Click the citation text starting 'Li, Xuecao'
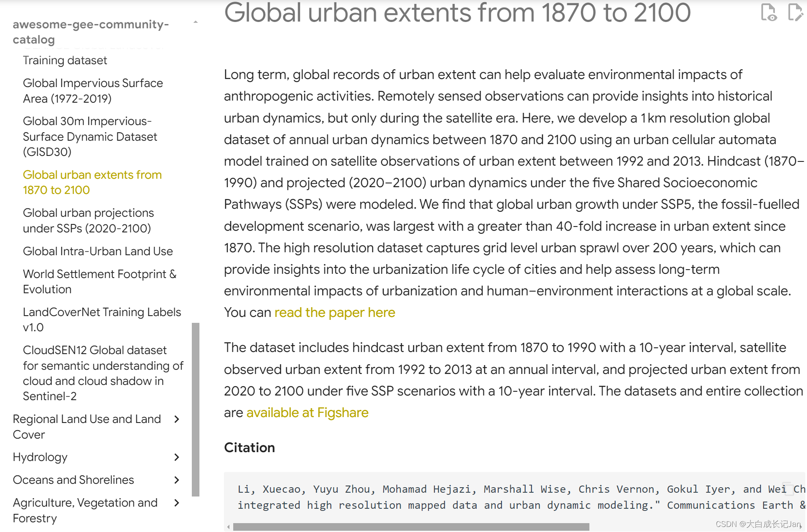Image resolution: width=807 pixels, height=532 pixels. coord(521,497)
